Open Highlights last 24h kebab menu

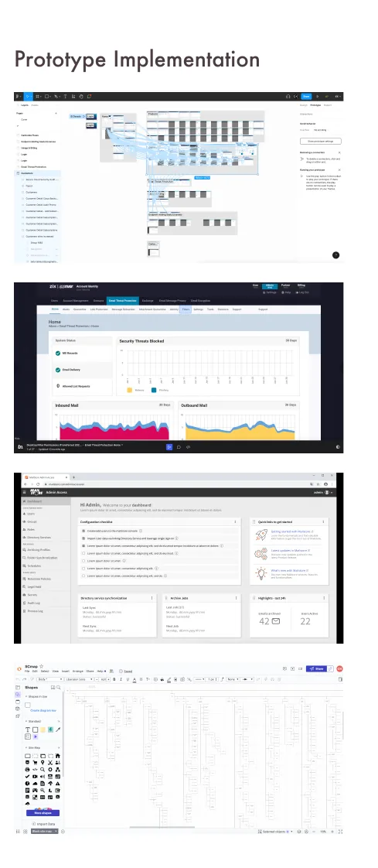pos(324,598)
